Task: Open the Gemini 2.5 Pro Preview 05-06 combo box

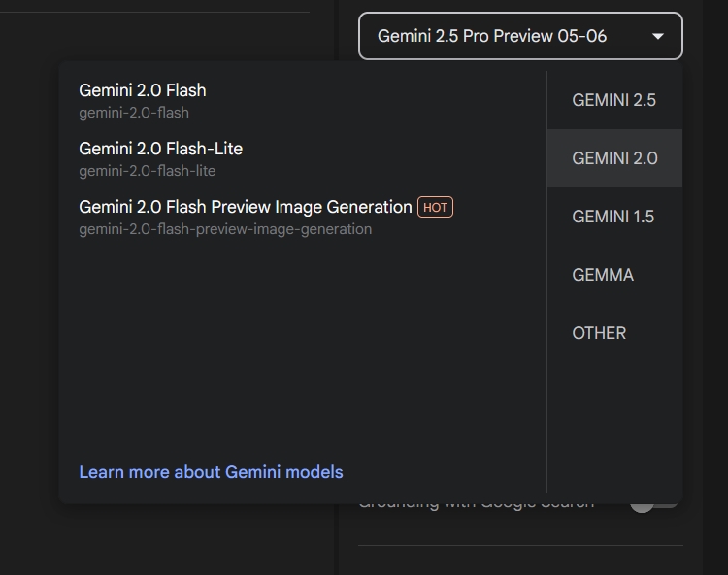Action: (x=520, y=36)
